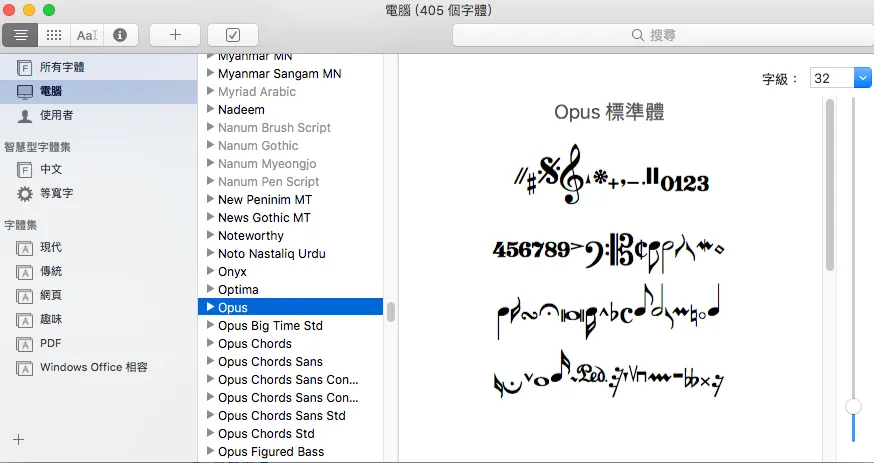Close the Font Book window
Screen dimensions: 874x463
(x=9, y=10)
